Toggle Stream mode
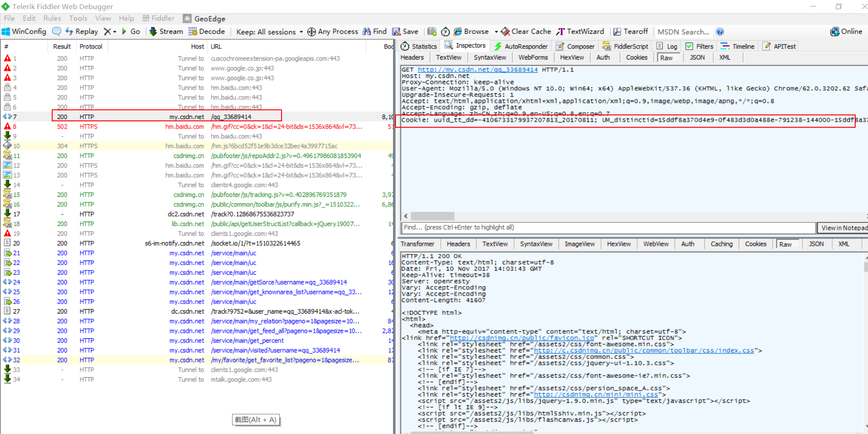Screen dimensions: 868x434 [166, 31]
